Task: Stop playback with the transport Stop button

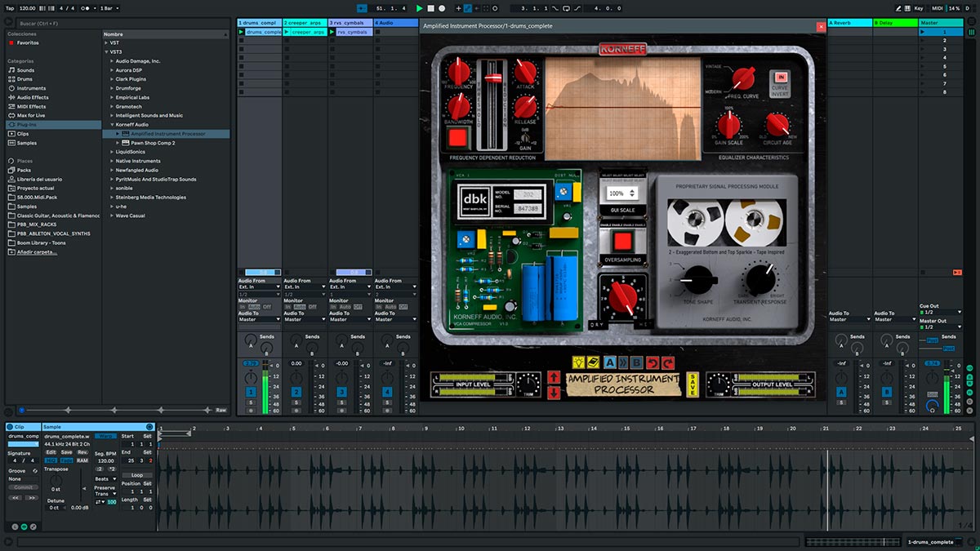Action: (x=431, y=8)
